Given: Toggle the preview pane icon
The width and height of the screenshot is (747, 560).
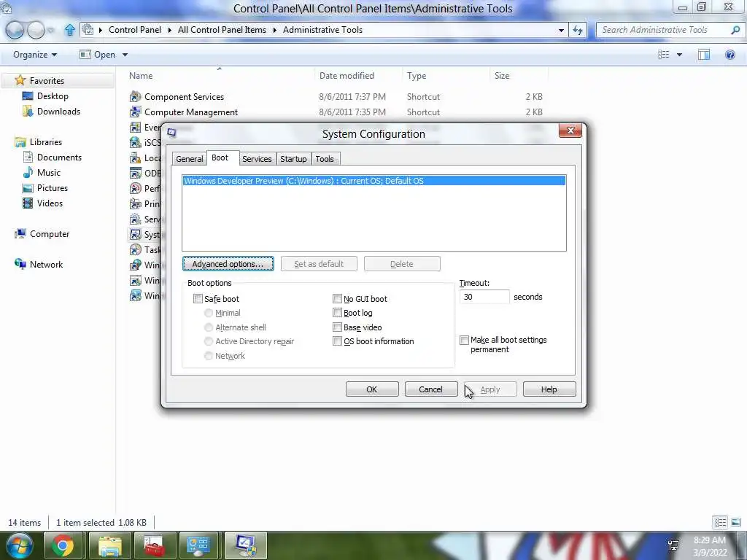Looking at the screenshot, I should coord(704,55).
